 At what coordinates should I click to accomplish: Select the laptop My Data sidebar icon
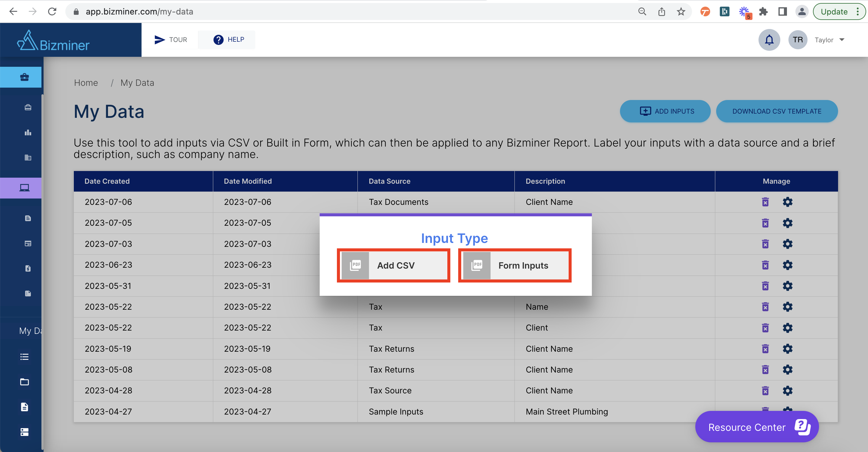click(24, 188)
